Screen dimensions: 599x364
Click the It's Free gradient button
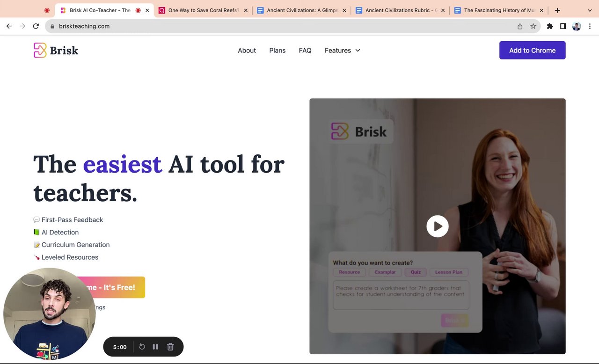pos(110,287)
